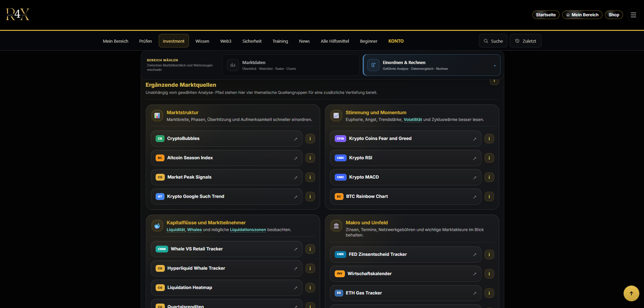Open the BTC Rainbow Chart link
The width and height of the screenshot is (644, 308).
click(x=406, y=197)
